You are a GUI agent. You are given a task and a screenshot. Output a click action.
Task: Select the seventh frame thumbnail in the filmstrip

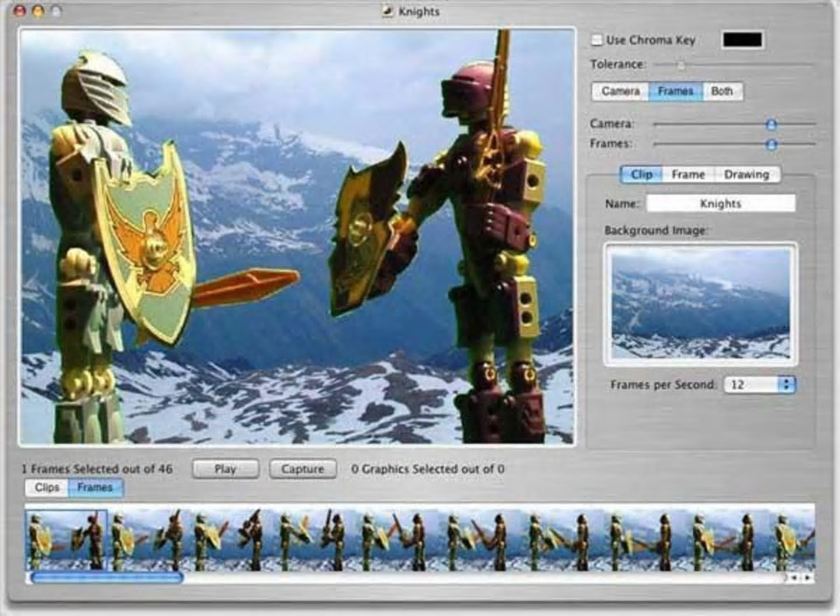[x=564, y=540]
